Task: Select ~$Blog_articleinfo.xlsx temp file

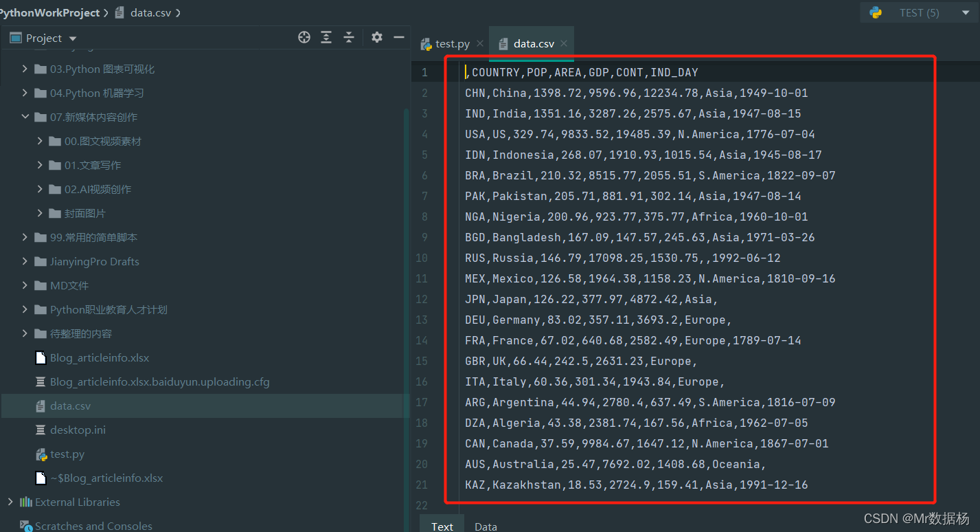Action: 106,478
